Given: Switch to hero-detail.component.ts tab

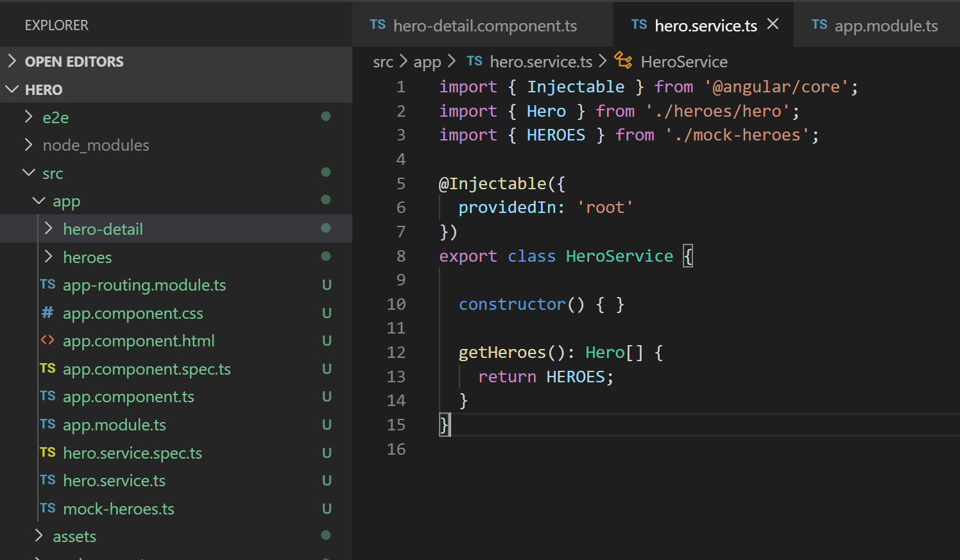Looking at the screenshot, I should [483, 25].
